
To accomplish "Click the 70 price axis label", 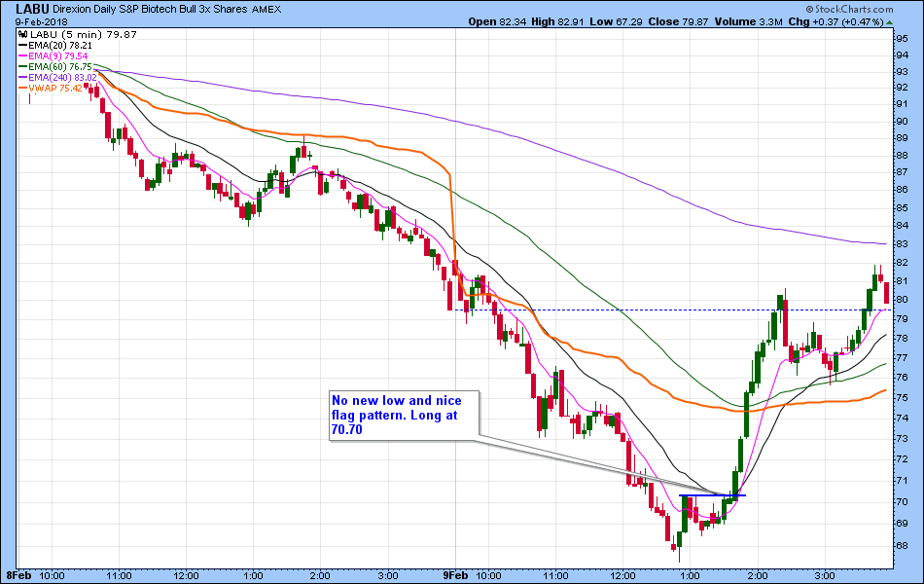I will coord(902,502).
